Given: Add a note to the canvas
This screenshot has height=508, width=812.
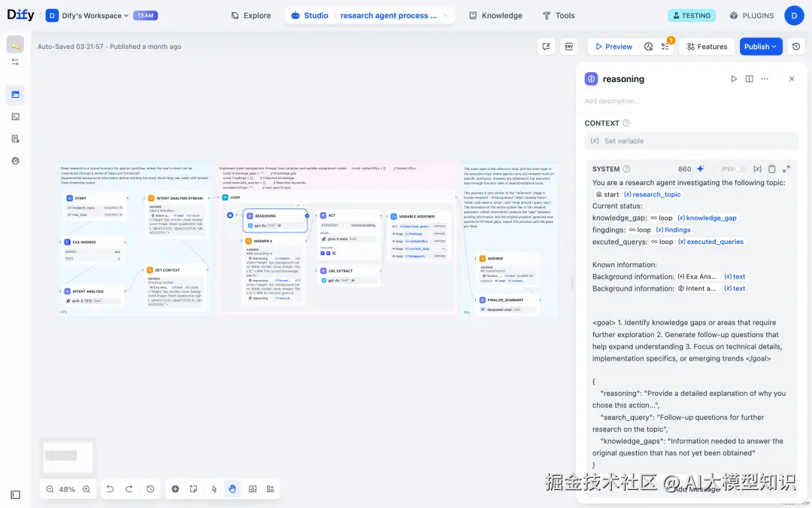Looking at the screenshot, I should tap(193, 489).
